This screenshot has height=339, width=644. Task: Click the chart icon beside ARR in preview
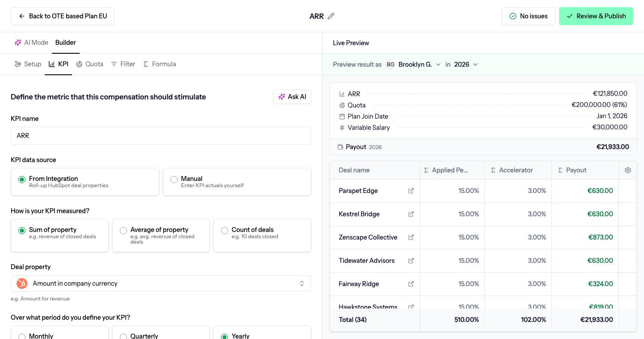342,94
